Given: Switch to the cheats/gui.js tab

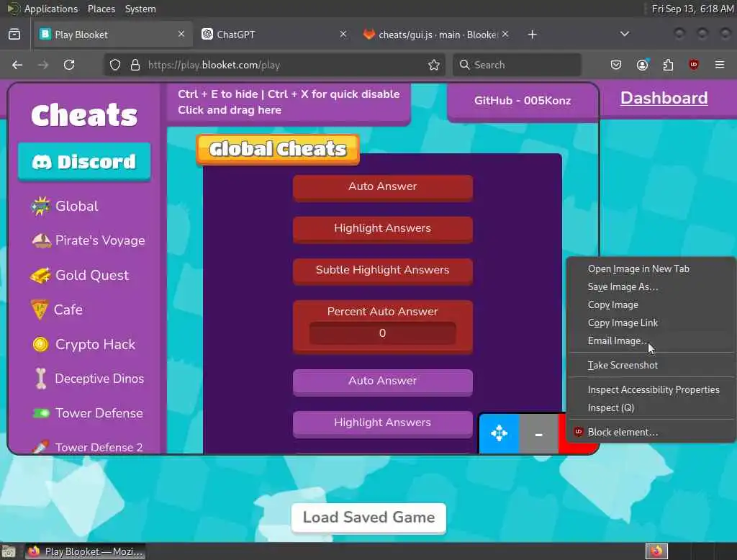Looking at the screenshot, I should 436,35.
